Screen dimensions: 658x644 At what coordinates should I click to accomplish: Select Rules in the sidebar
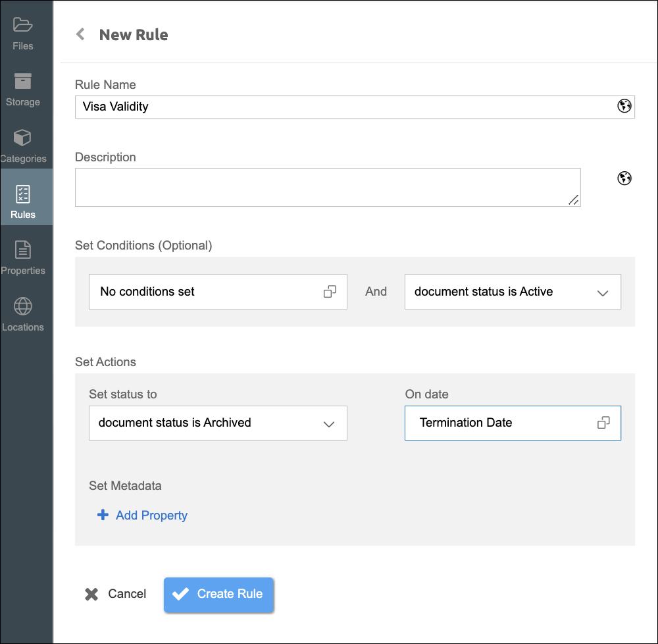pyautogui.click(x=22, y=202)
